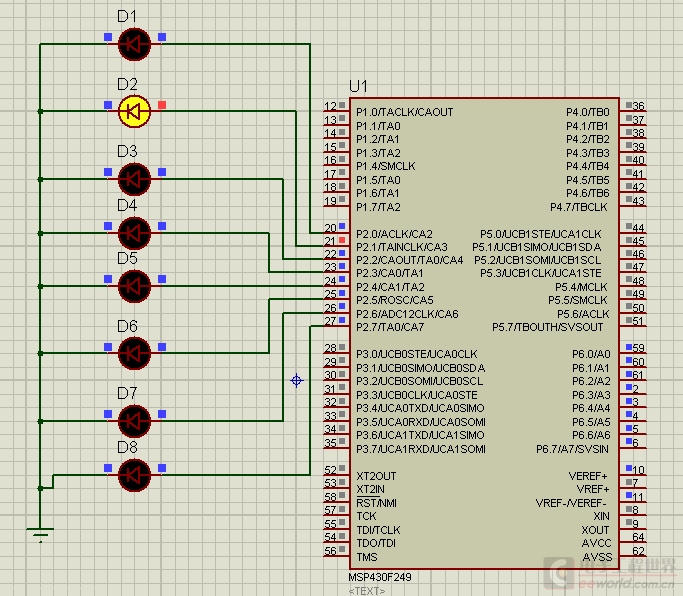
Task: Click the VEREF+ pin label
Action: coord(588,476)
